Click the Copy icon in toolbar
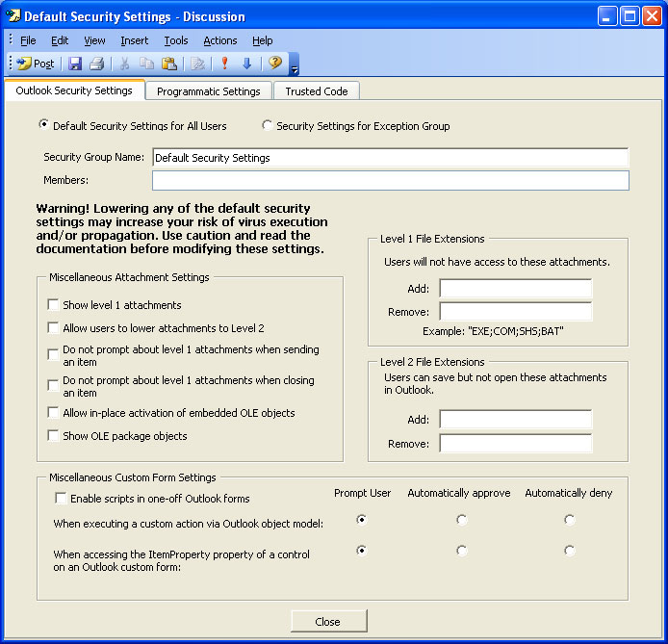668x644 pixels. point(147,64)
